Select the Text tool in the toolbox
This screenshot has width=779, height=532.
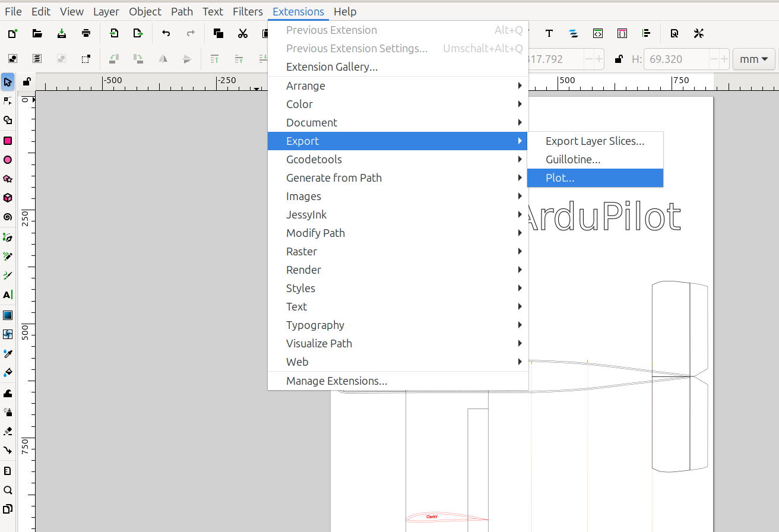click(x=8, y=294)
